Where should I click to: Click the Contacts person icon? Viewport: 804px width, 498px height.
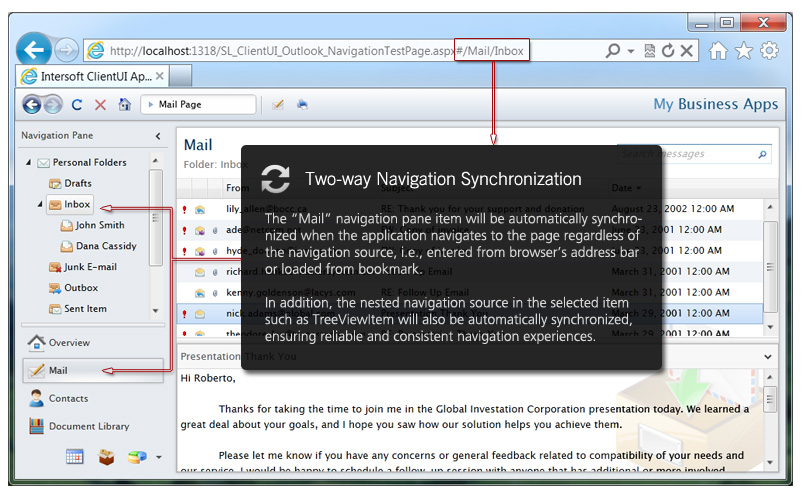36,399
